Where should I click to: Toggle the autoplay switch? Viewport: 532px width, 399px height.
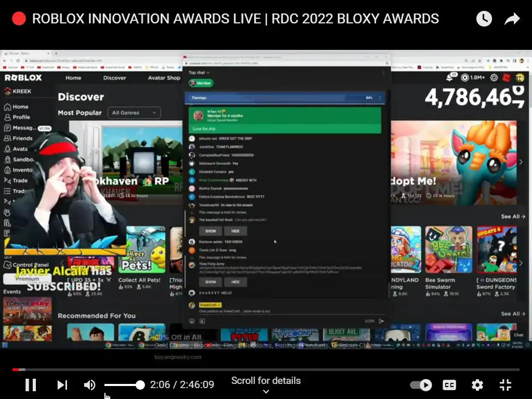(x=421, y=385)
